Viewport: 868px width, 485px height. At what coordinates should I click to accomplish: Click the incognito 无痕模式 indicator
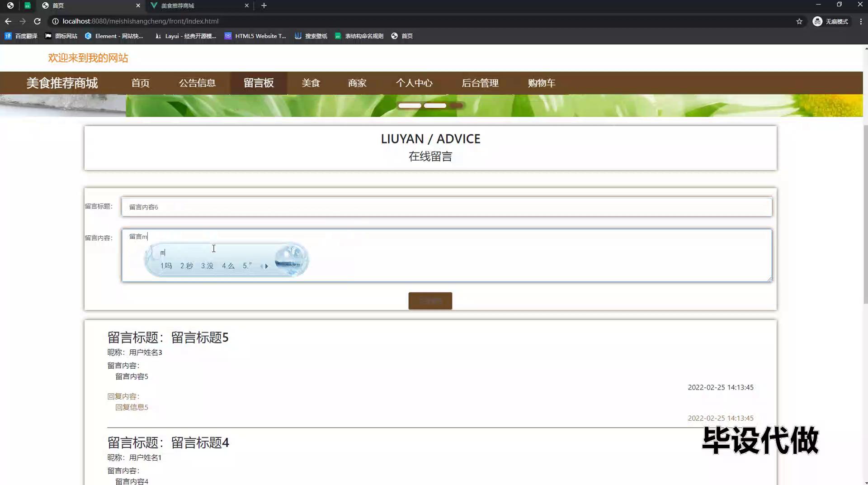point(831,21)
